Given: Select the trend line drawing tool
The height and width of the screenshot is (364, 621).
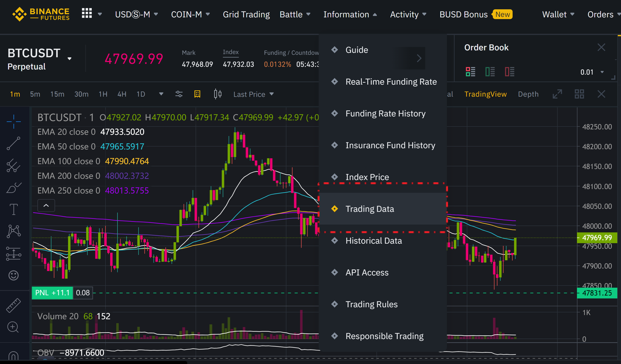Looking at the screenshot, I should click(13, 143).
